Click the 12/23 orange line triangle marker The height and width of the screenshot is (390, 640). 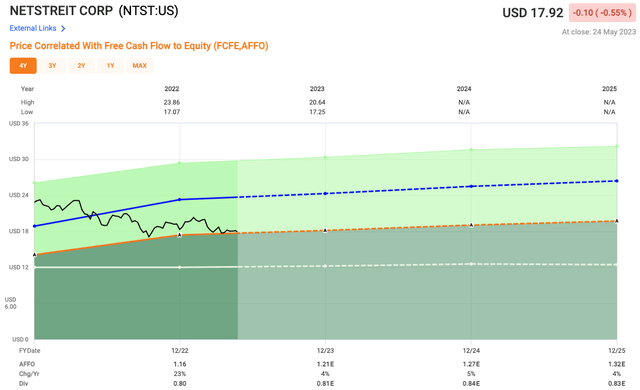point(325,231)
